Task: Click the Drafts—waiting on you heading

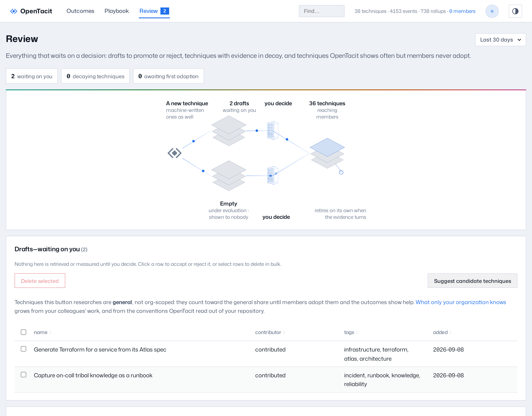Action: (x=47, y=249)
